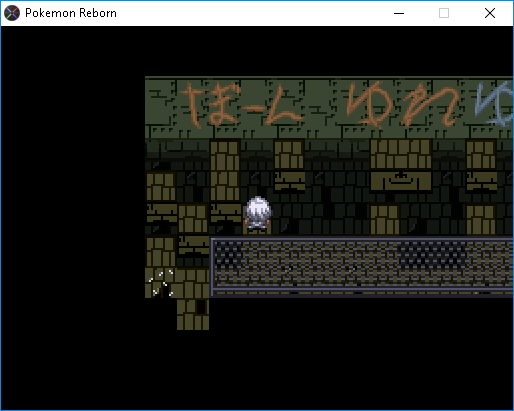Image resolution: width=514 pixels, height=411 pixels.
Task: Close the Pokemon Reborn window
Action: [x=490, y=13]
